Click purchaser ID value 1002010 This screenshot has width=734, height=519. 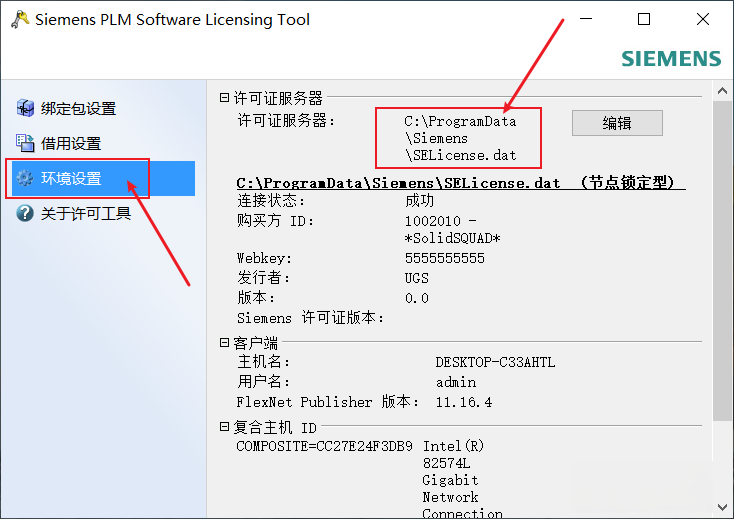click(x=433, y=221)
